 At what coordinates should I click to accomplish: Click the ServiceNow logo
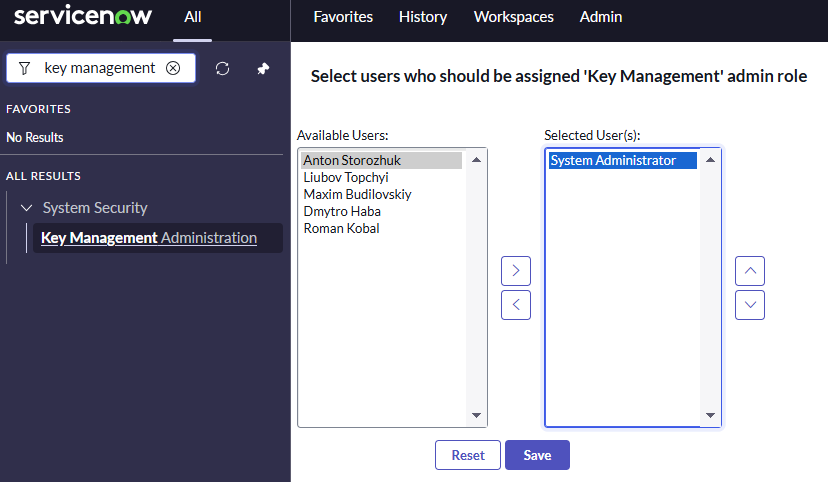82,17
